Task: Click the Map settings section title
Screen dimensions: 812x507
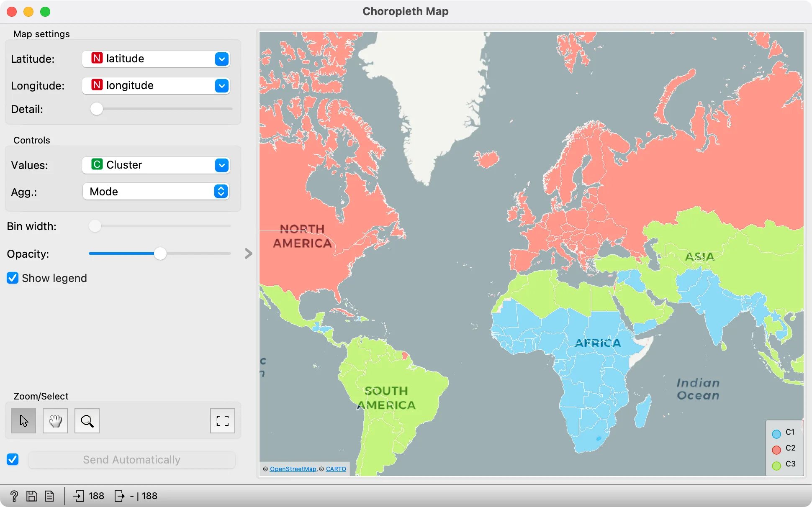Action: click(41, 34)
